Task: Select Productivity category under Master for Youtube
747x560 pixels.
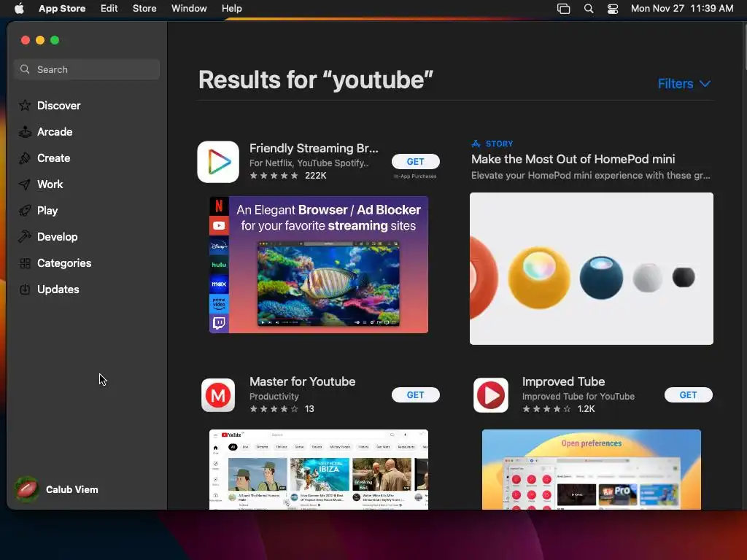Action: pos(274,396)
